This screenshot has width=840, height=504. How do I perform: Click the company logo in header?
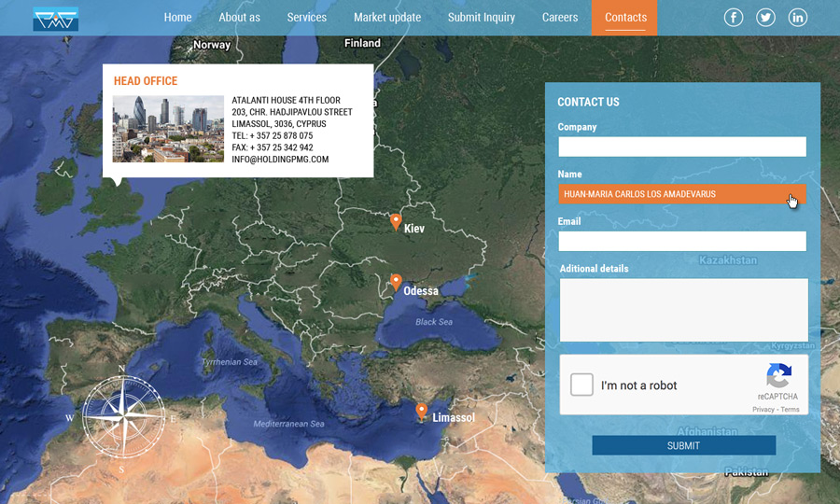click(x=55, y=19)
